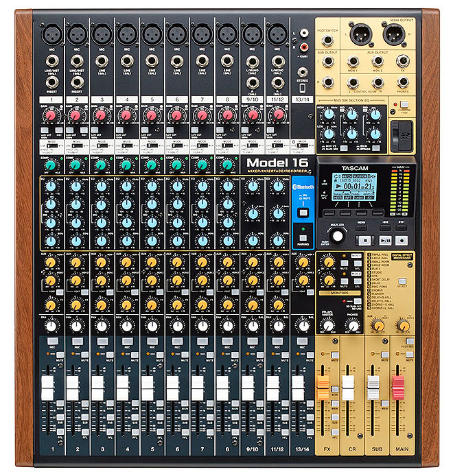Click the FX send knob on channel 7
Image resolution: width=453 pixels, height=476 pixels.
click(202, 305)
